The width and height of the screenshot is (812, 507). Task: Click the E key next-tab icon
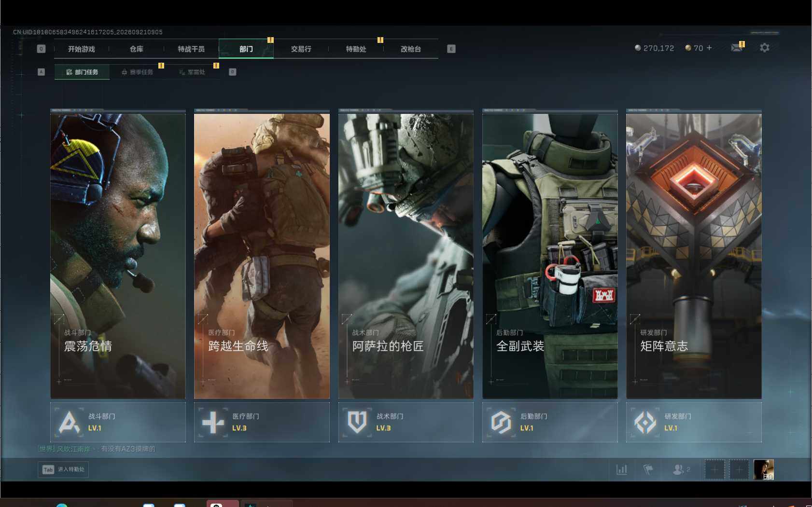click(451, 49)
